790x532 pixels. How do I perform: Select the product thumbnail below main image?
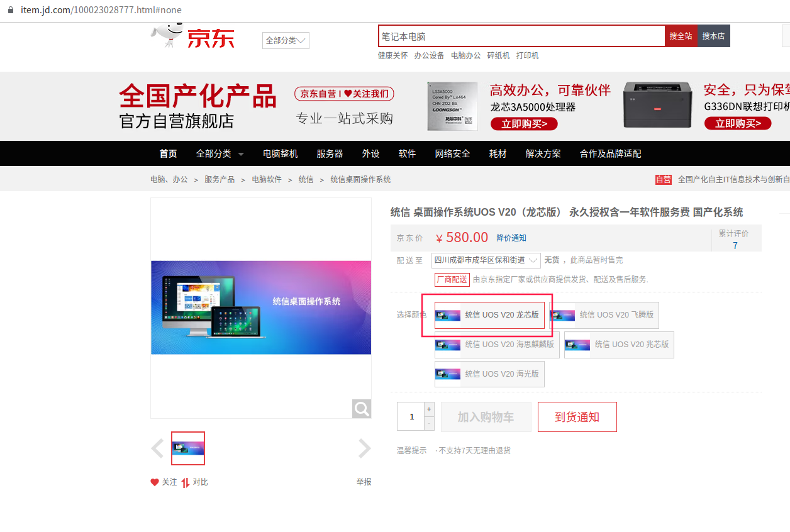pos(188,448)
